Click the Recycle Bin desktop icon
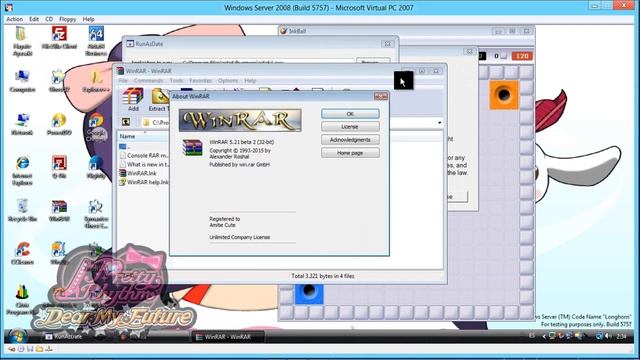The height and width of the screenshot is (360, 640). click(x=22, y=210)
